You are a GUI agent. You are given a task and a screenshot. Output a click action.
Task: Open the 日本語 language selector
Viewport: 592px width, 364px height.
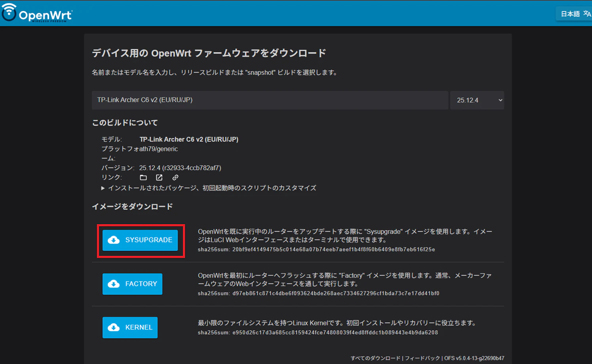click(x=574, y=14)
